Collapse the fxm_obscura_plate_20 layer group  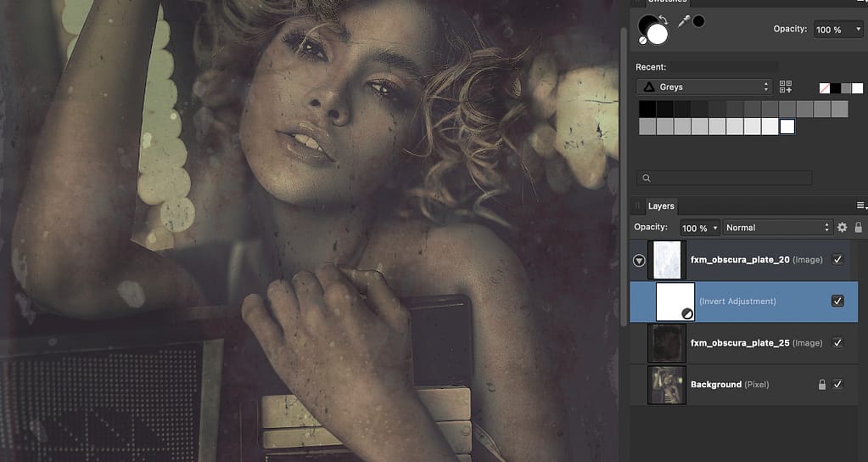pyautogui.click(x=639, y=261)
